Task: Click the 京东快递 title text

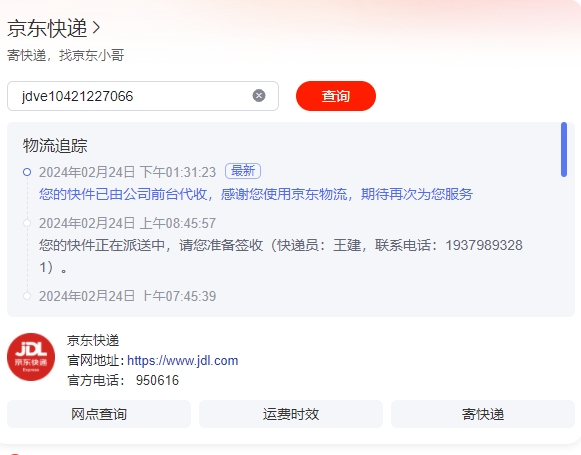Action: [47, 28]
